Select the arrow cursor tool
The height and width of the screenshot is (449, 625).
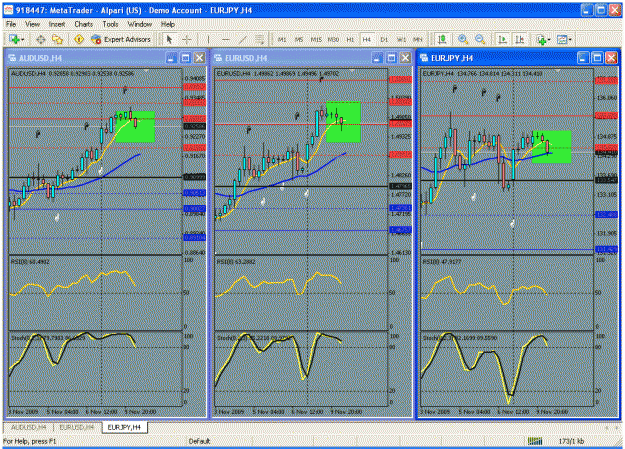[x=169, y=39]
